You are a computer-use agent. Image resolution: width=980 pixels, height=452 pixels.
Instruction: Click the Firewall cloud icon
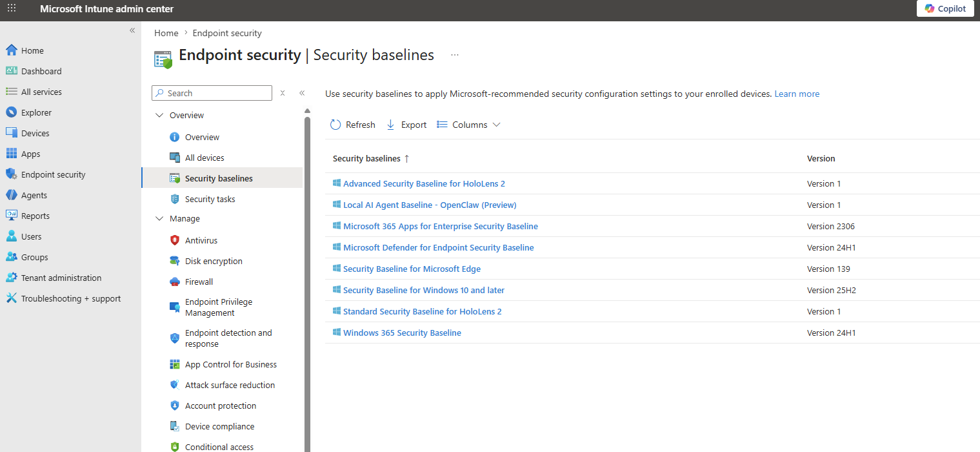pyautogui.click(x=174, y=282)
